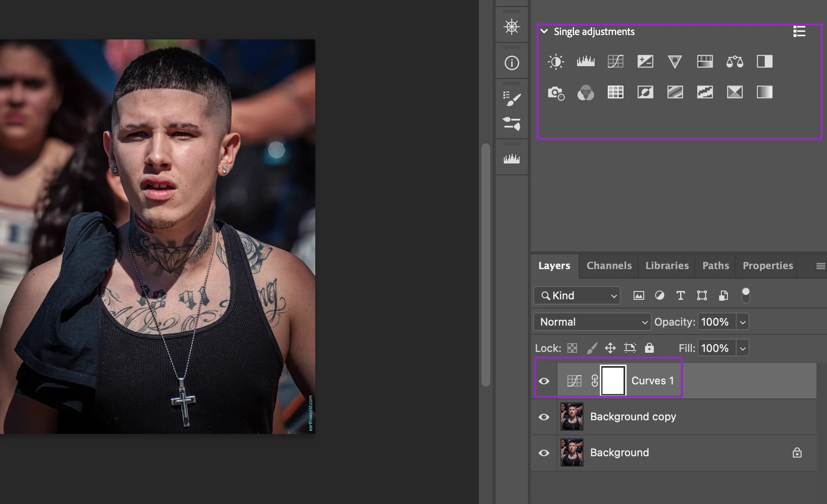Viewport: 827px width, 504px height.
Task: Add an Invert adjustment
Action: point(645,92)
